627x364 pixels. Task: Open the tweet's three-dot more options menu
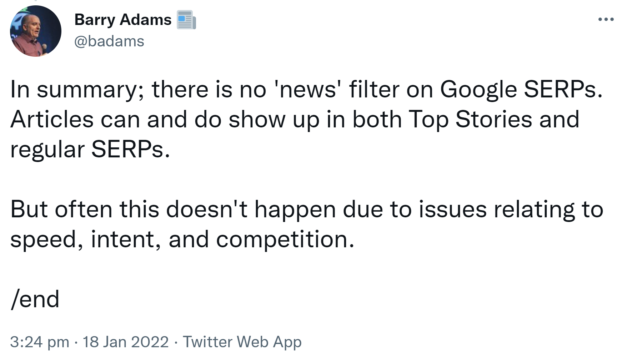point(606,19)
